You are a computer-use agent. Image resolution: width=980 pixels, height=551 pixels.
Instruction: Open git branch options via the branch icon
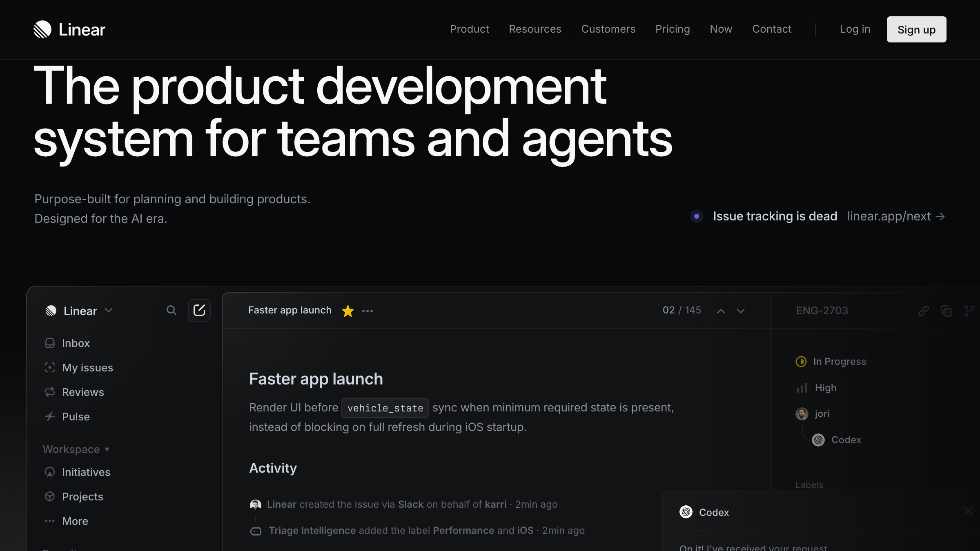[x=969, y=311]
